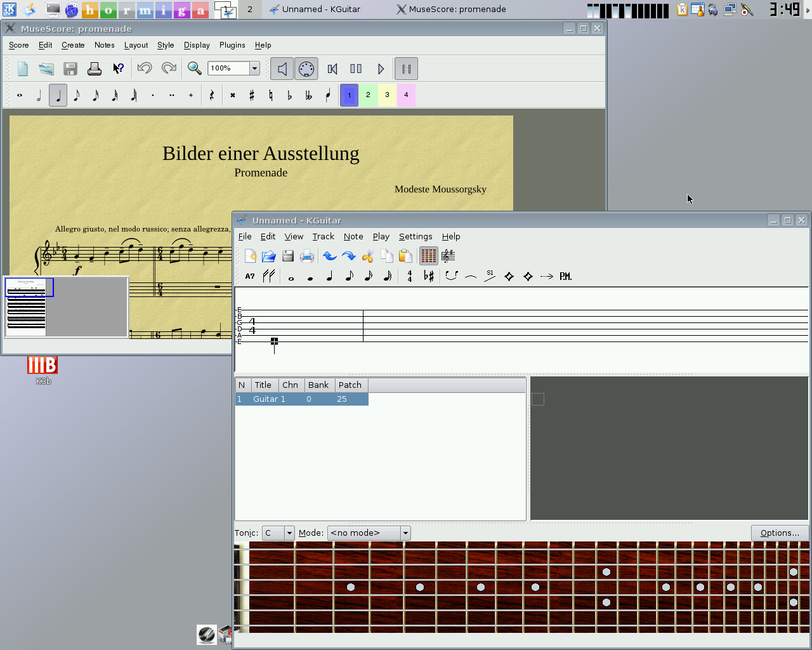
Task: Print the MuseScore score
Action: pyautogui.click(x=95, y=69)
